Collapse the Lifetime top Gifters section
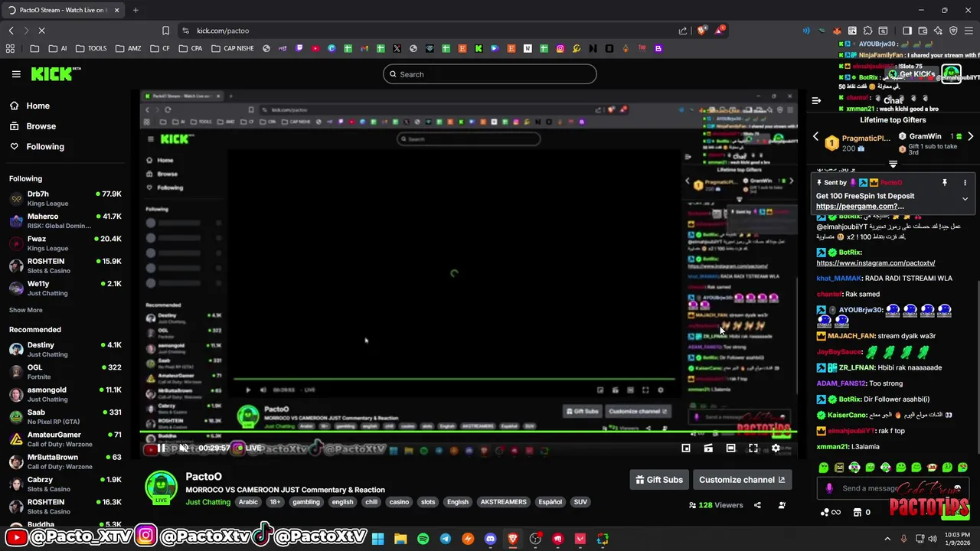 coord(893,164)
